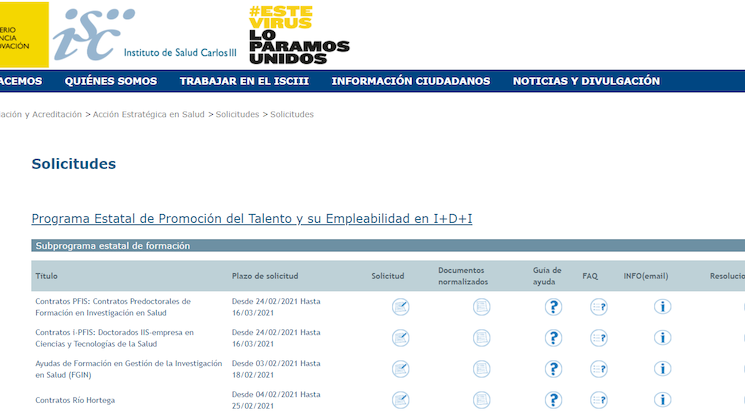Open the FAQ icon for Contratos PFIS
This screenshot has width=745, height=419.
(599, 307)
